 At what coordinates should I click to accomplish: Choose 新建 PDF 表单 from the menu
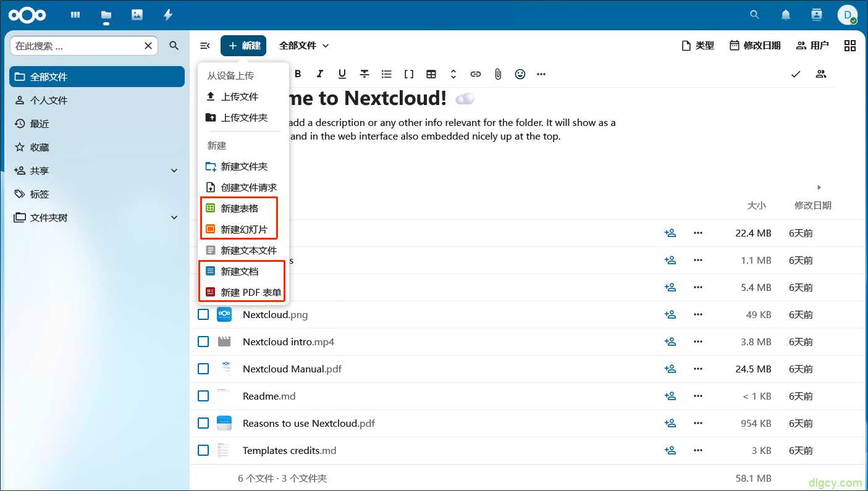[x=243, y=292]
